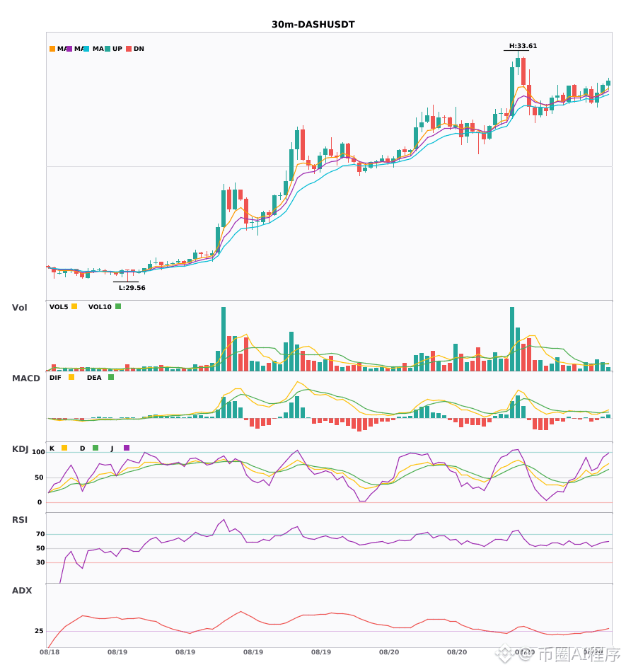626x672 pixels.
Task: Click the cyan MA legend swatch
Action: (86, 49)
